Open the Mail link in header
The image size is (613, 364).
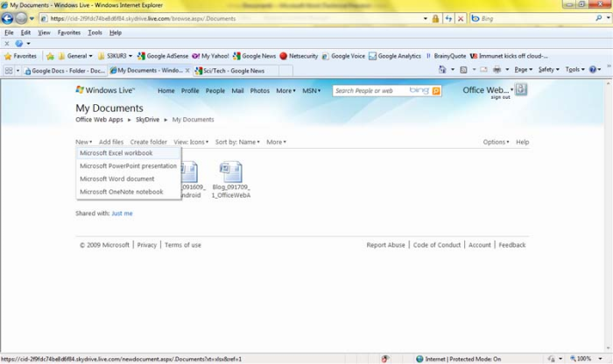[237, 91]
